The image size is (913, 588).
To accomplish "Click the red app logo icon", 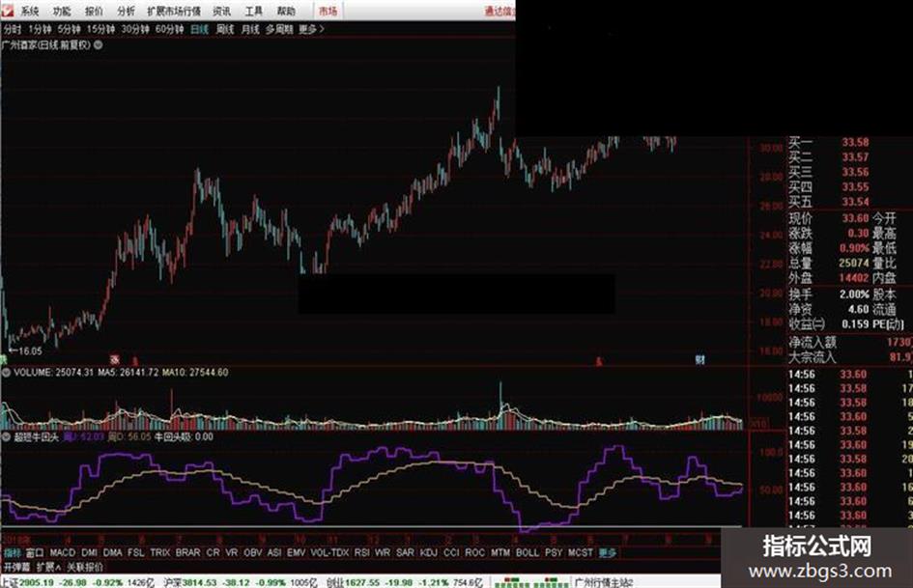I will (x=8, y=10).
